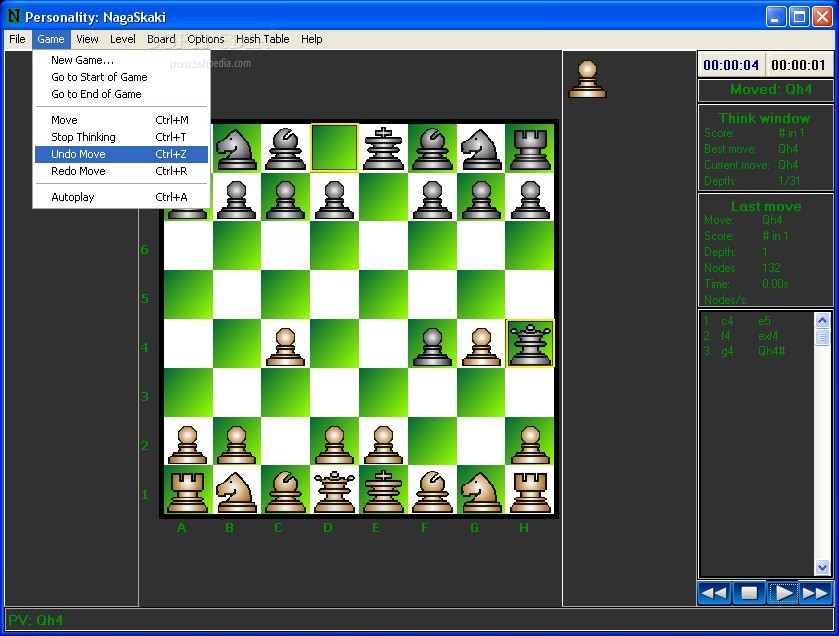Select the white pawn on g4
This screenshot has height=636, width=839.
[x=481, y=347]
